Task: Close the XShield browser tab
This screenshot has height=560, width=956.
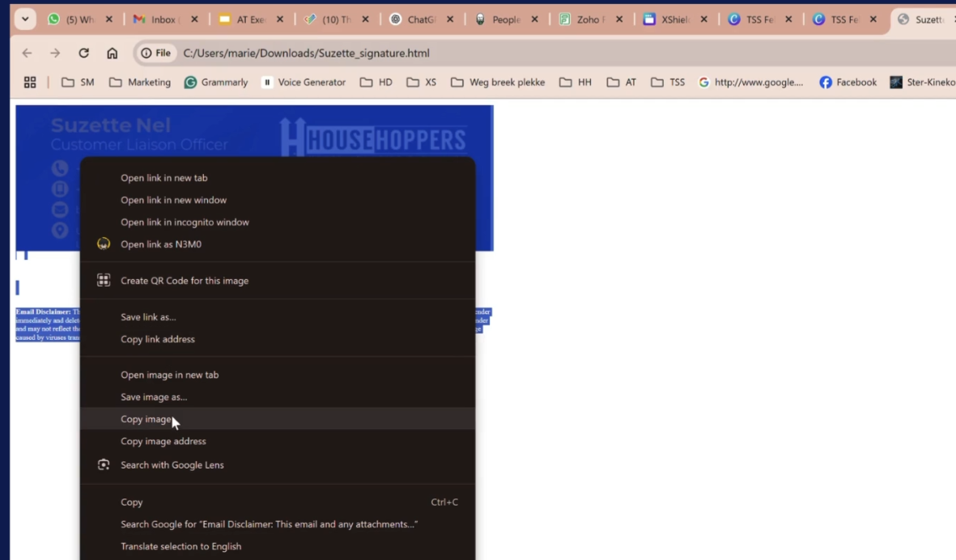Action: coord(703,19)
